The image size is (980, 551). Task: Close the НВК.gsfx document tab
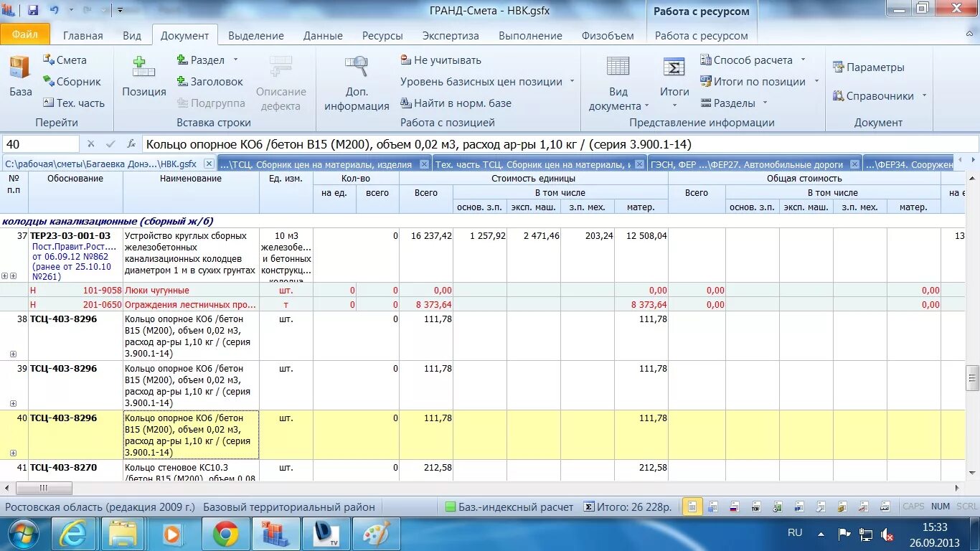tap(208, 164)
